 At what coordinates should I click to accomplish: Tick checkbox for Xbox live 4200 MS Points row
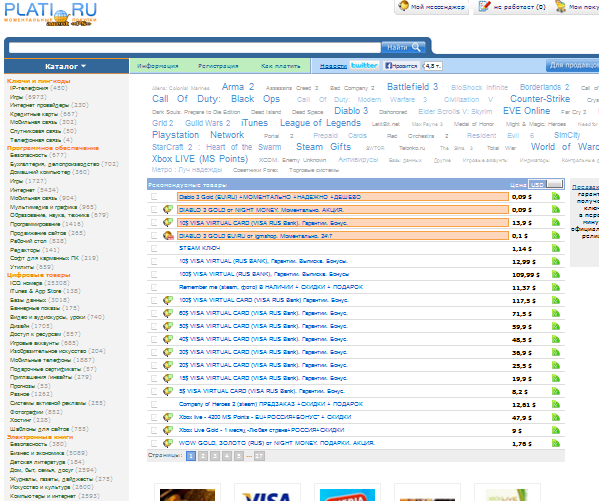[x=154, y=417]
